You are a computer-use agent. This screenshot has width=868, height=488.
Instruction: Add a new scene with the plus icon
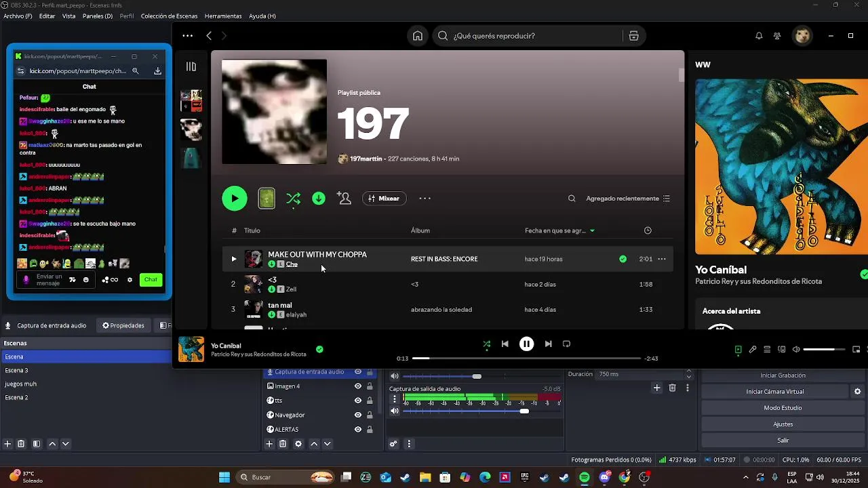click(x=7, y=444)
